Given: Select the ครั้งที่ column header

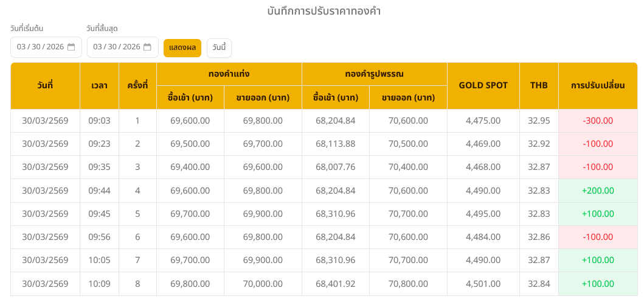Looking at the screenshot, I should coord(137,85).
